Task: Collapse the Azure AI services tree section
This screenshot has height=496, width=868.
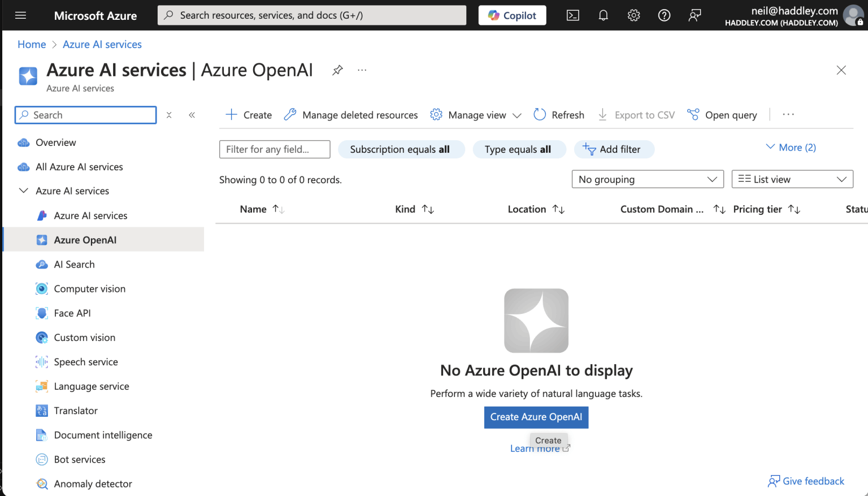Action: (24, 191)
